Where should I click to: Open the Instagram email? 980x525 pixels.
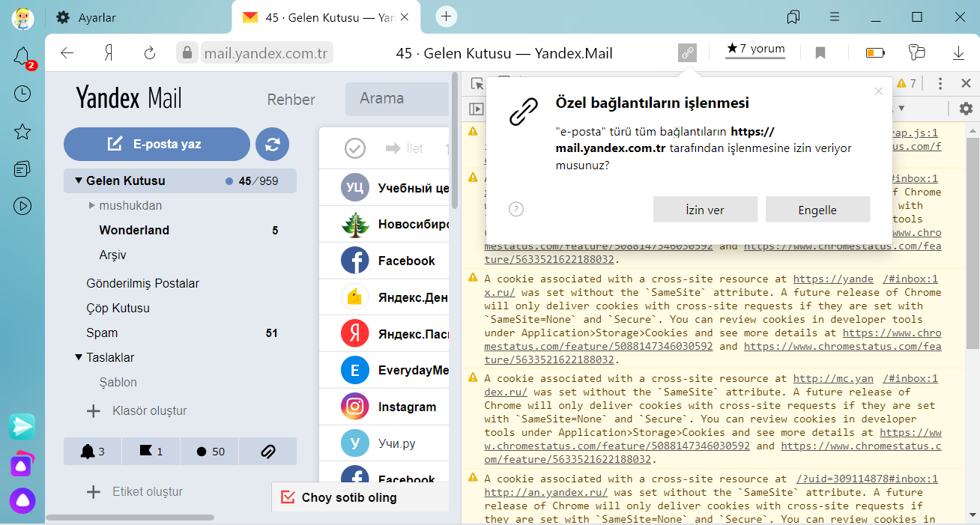[384, 407]
